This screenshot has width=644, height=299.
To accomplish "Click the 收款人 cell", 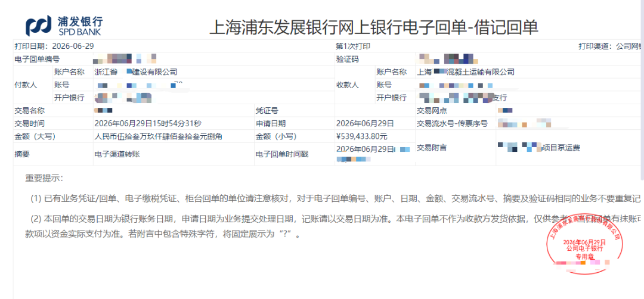I will 347,85.
